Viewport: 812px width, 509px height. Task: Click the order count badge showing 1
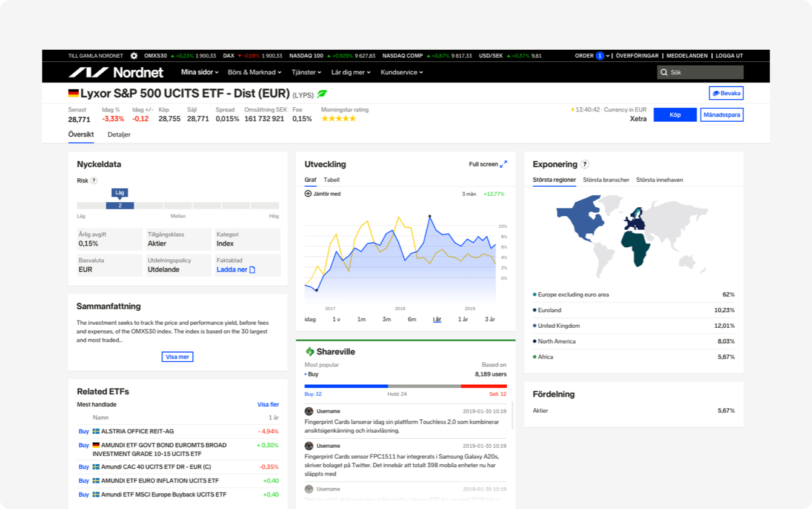point(600,56)
